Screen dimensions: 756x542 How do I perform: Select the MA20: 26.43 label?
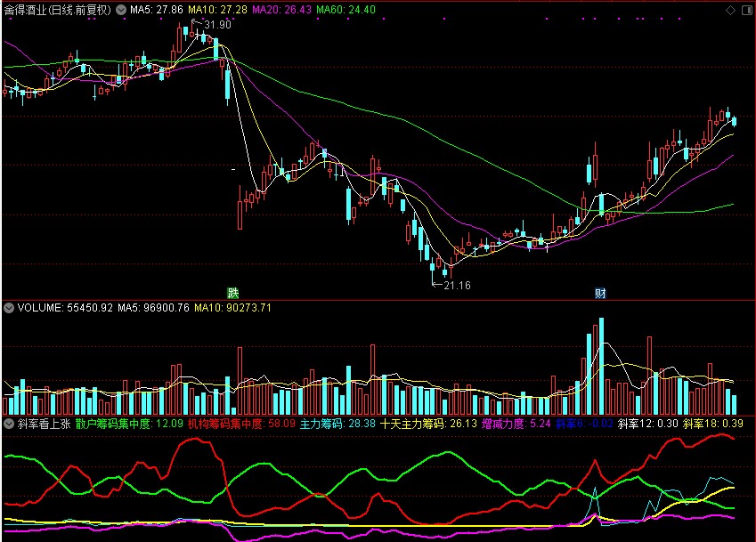pyautogui.click(x=281, y=10)
